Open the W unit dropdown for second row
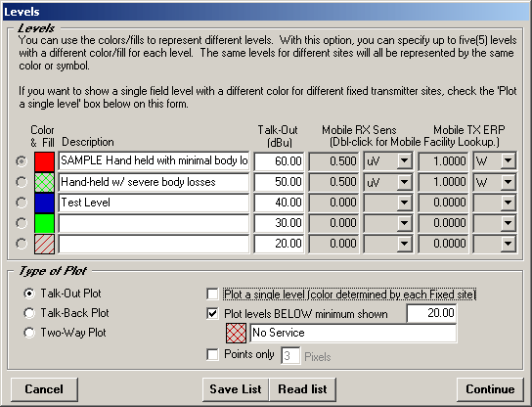Image resolution: width=532 pixels, height=407 pixels. pos(509,182)
